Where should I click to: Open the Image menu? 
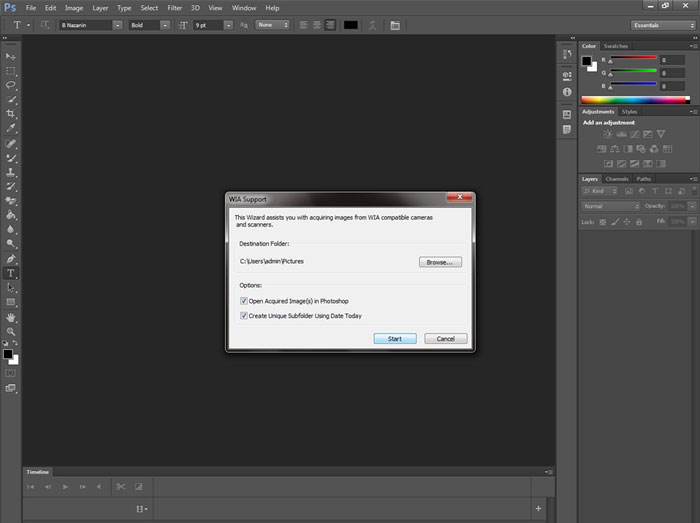(74, 8)
